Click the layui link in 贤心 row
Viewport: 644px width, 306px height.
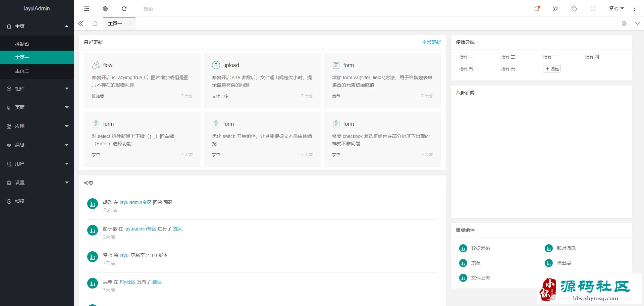click(x=124, y=255)
